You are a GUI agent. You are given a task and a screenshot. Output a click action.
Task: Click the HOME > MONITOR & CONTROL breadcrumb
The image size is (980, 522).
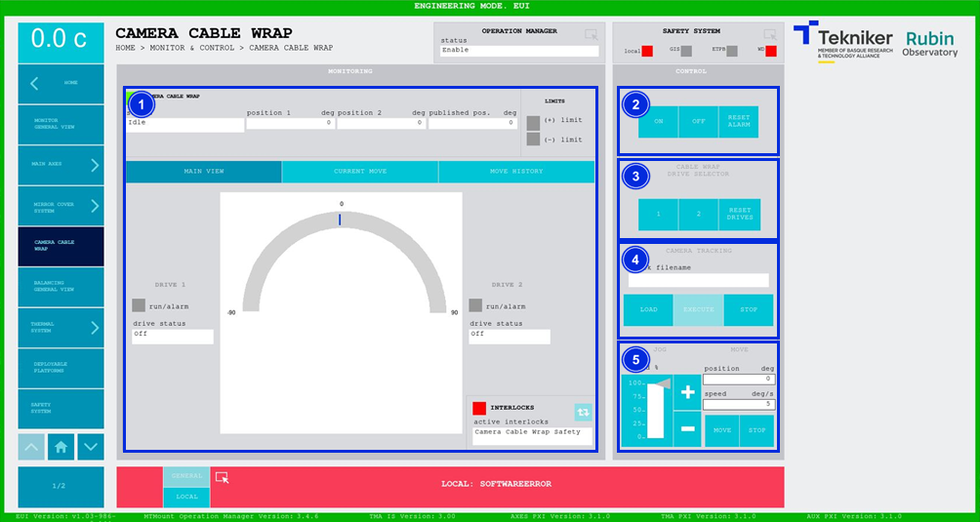(x=175, y=48)
